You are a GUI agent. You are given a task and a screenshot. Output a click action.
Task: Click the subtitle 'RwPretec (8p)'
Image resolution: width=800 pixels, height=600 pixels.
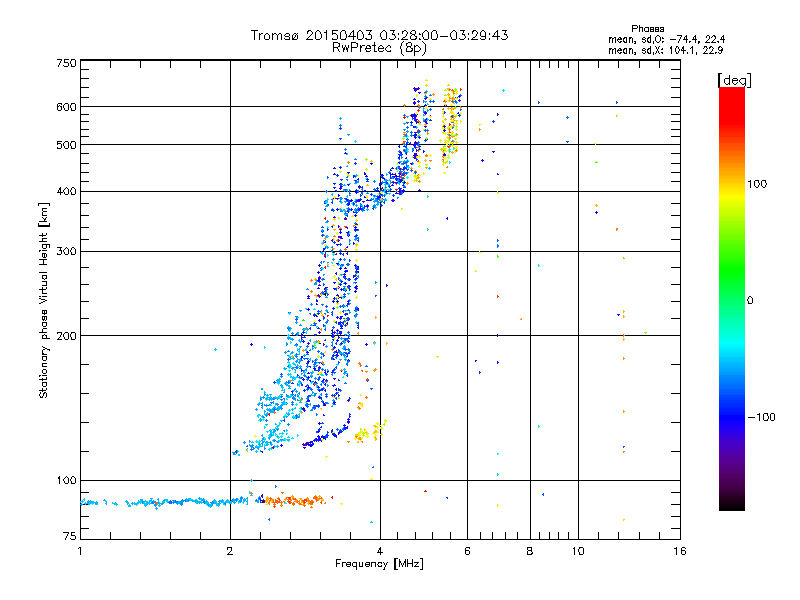pyautogui.click(x=379, y=48)
